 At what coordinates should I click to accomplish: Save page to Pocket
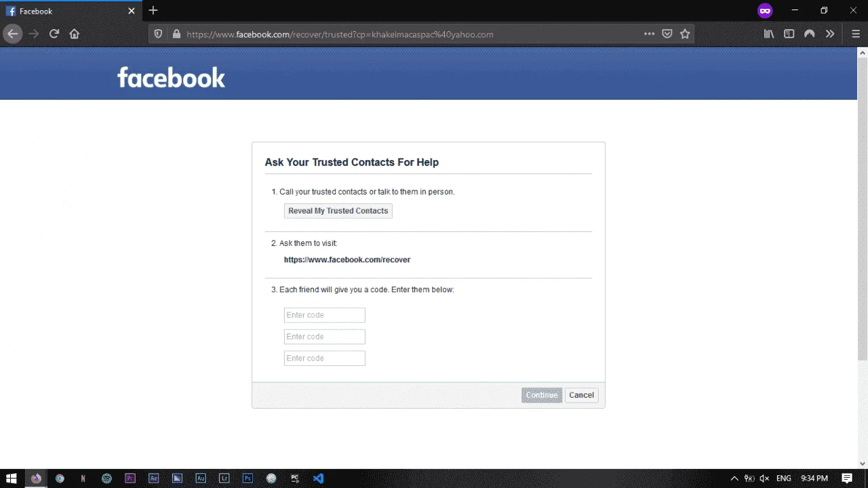point(667,34)
